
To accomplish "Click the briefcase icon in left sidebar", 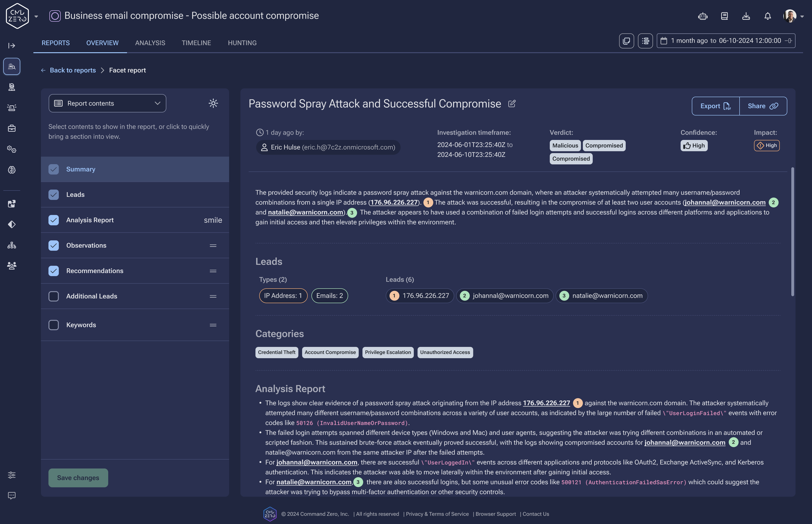I will coord(12,128).
